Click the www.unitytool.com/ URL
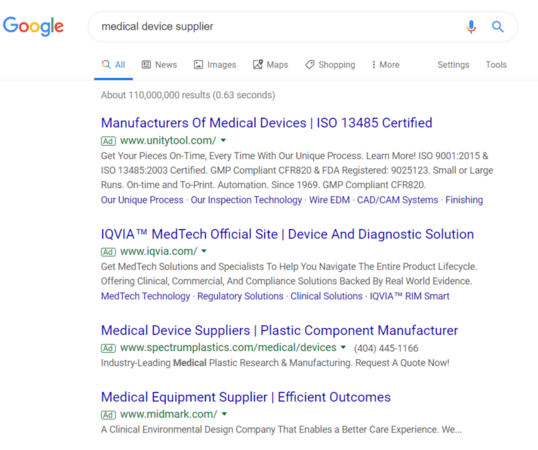538x450 pixels. pos(168,141)
